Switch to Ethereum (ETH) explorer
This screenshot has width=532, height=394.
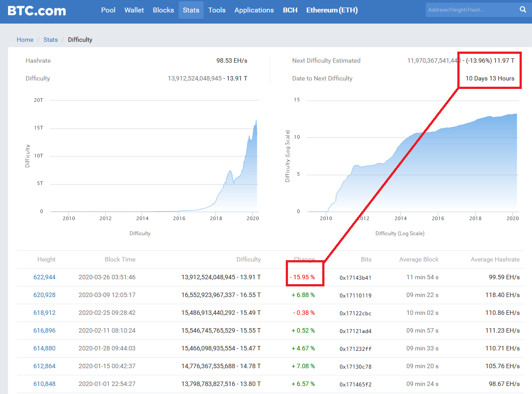tap(332, 10)
